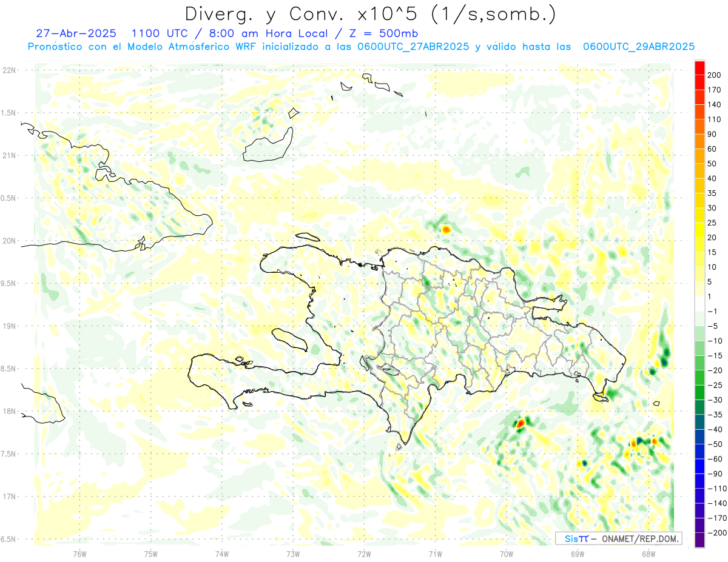Click the colorbar value -20

click(x=714, y=370)
